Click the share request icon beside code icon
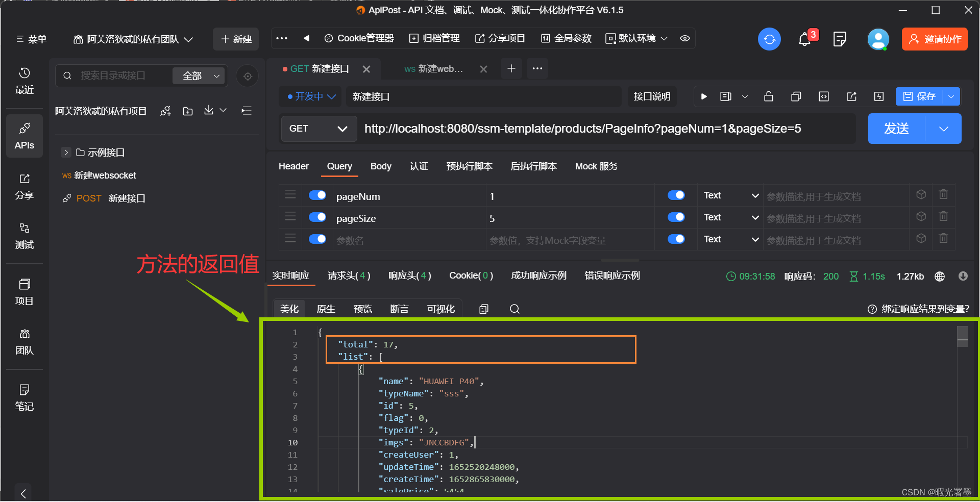 coord(851,96)
